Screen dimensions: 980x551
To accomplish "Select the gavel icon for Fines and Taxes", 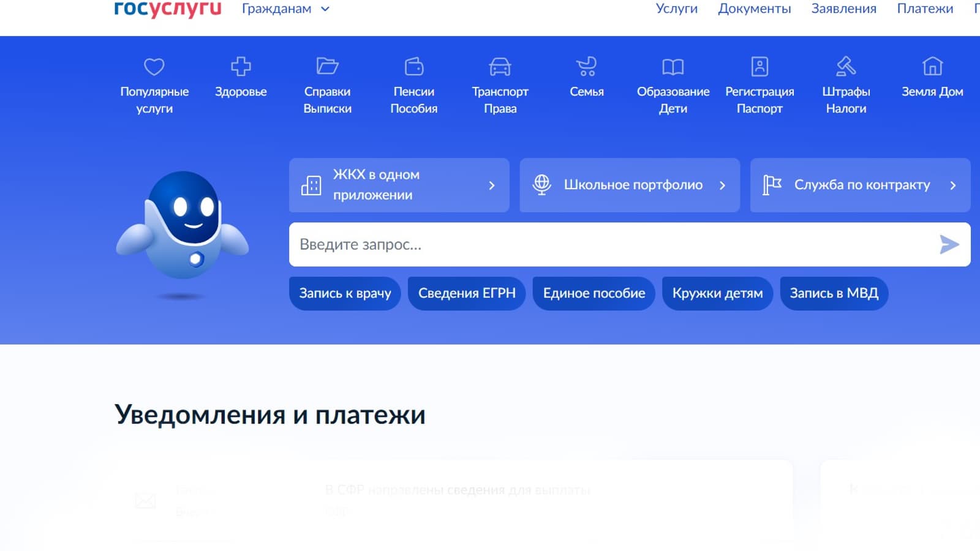I will click(x=846, y=66).
